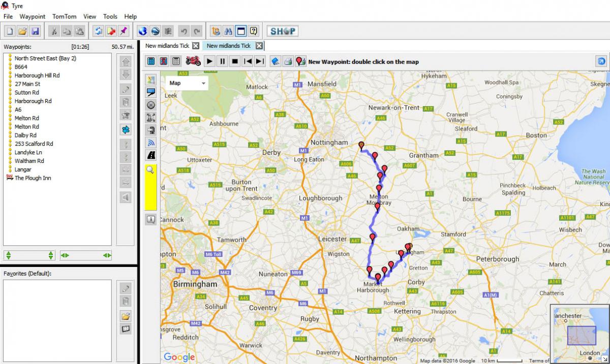Switch to the second New midlands Tick tab

(x=229, y=46)
